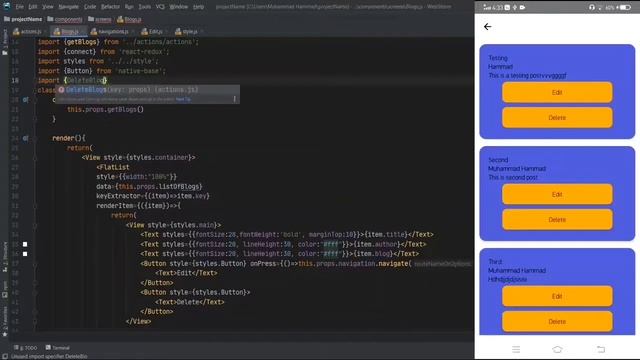Image resolution: width=640 pixels, height=360 pixels.
Task: Tap Edit on the Testing blog card
Action: (557, 93)
